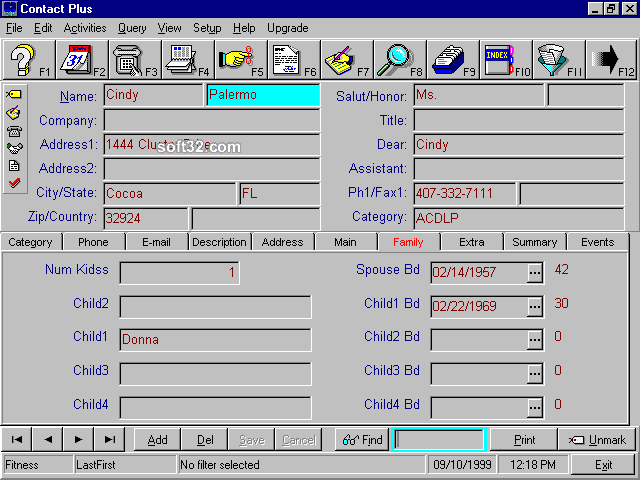Click the Add button

click(x=157, y=440)
